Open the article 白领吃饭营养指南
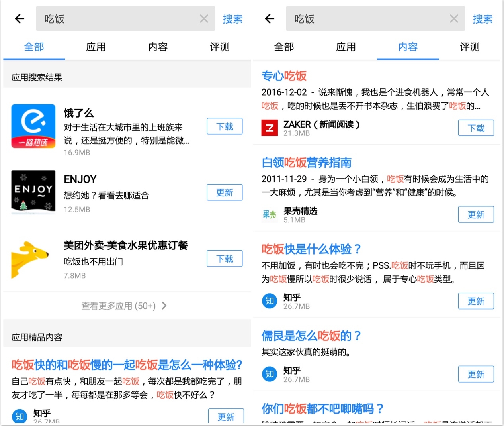This screenshot has width=504, height=426. point(306,163)
